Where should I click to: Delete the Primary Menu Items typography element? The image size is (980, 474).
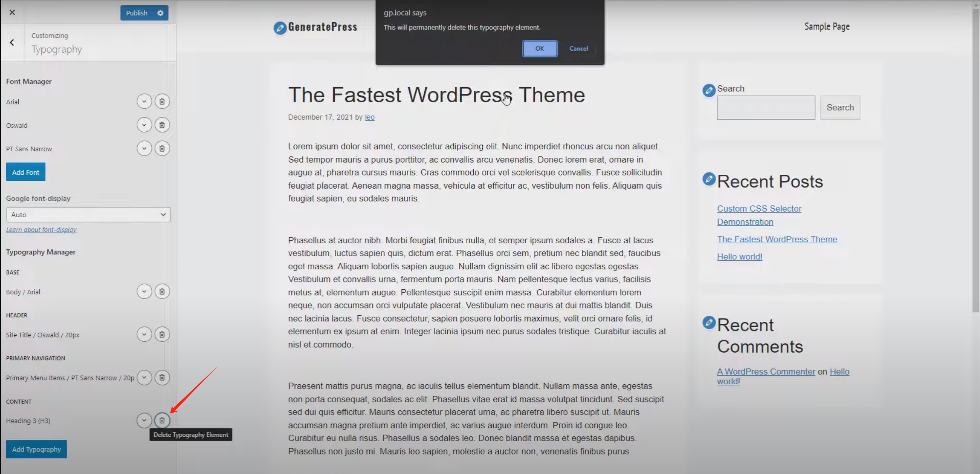coord(162,377)
